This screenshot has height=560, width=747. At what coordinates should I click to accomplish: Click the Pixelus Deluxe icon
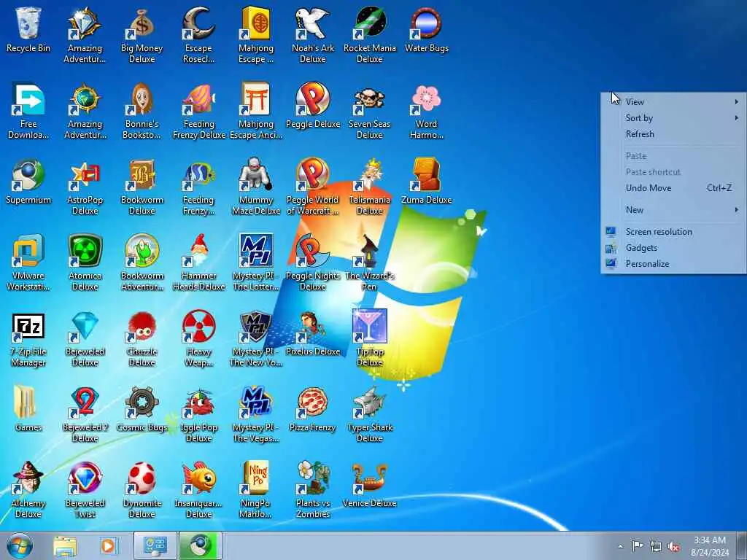313,333
